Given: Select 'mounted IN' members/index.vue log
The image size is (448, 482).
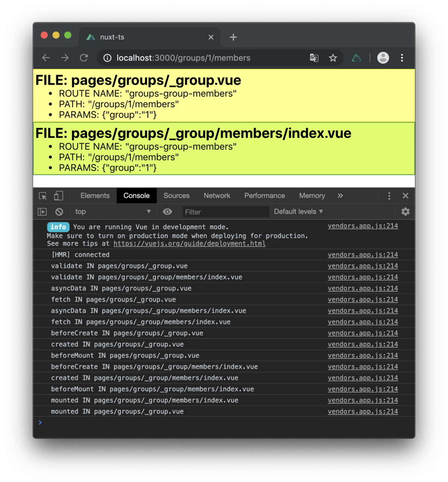Looking at the screenshot, I should click(224, 400).
